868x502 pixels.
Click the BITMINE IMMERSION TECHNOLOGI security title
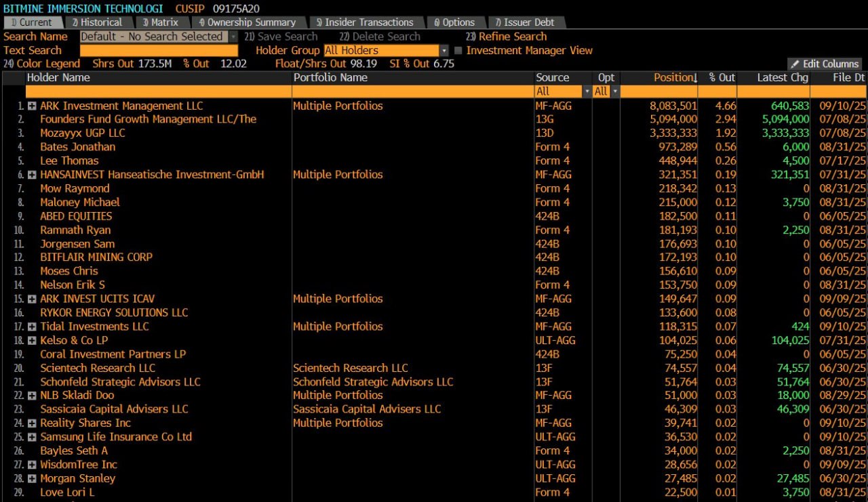point(83,9)
